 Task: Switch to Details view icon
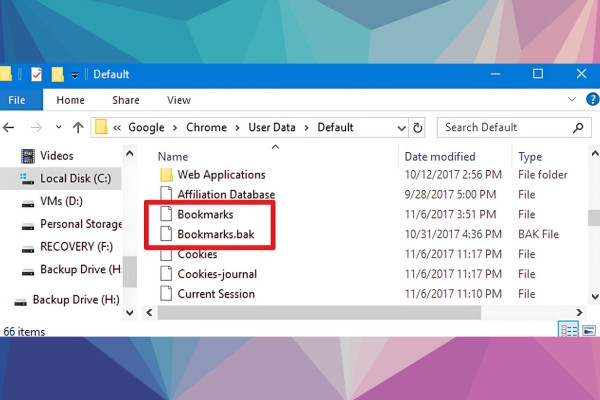tap(568, 330)
